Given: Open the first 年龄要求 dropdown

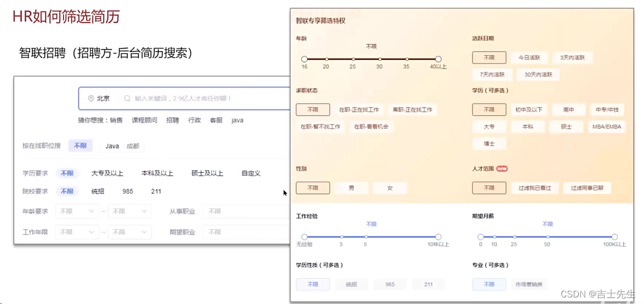Looking at the screenshot, I should click(77, 211).
